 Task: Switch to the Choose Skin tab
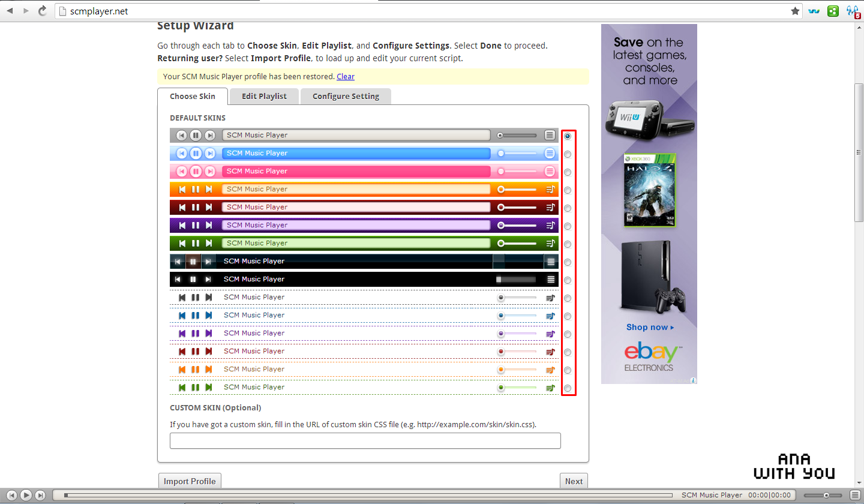pos(193,96)
